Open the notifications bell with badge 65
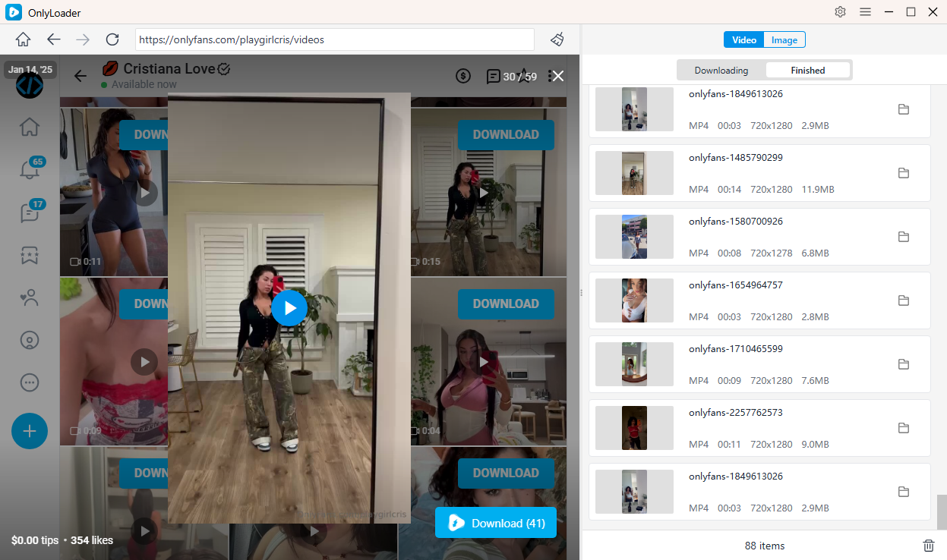947x560 pixels. tap(30, 171)
